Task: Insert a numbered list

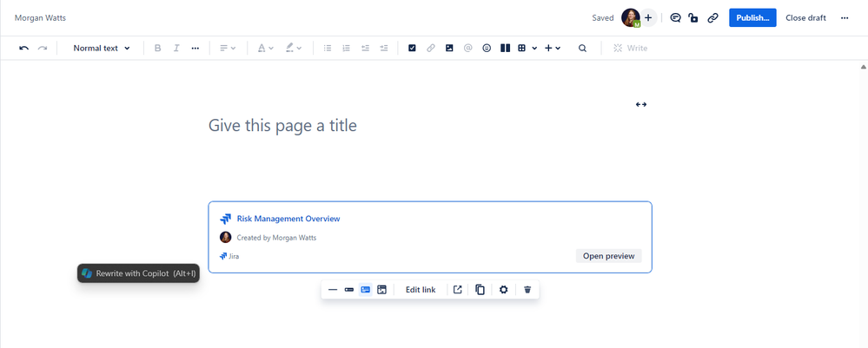Action: click(347, 48)
